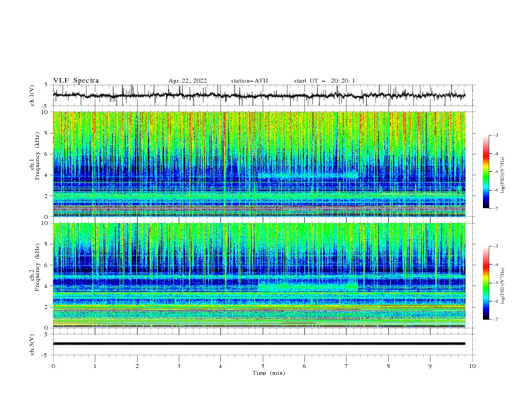This screenshot has width=532, height=411.
Task: Click the "10" tick on the time axis
Action: (472, 366)
